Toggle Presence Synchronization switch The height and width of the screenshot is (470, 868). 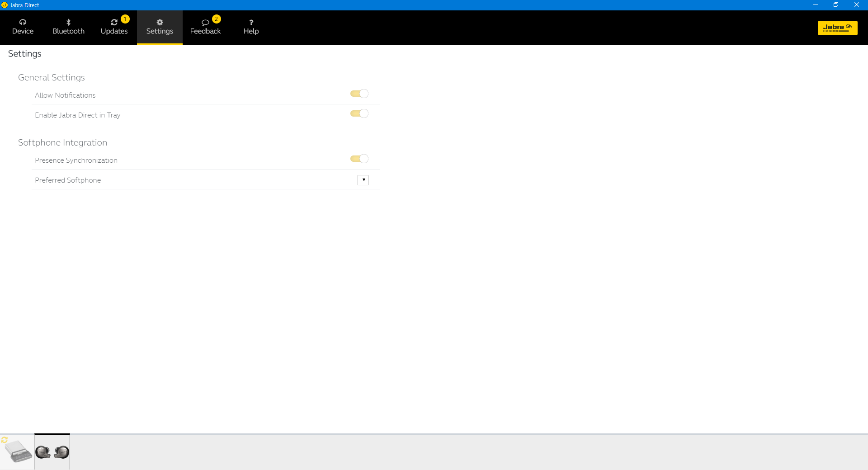tap(359, 159)
